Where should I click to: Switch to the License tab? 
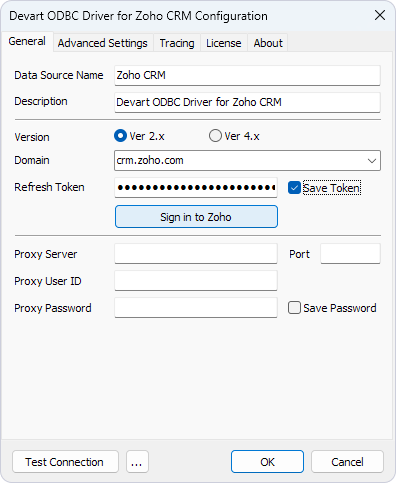pos(224,43)
